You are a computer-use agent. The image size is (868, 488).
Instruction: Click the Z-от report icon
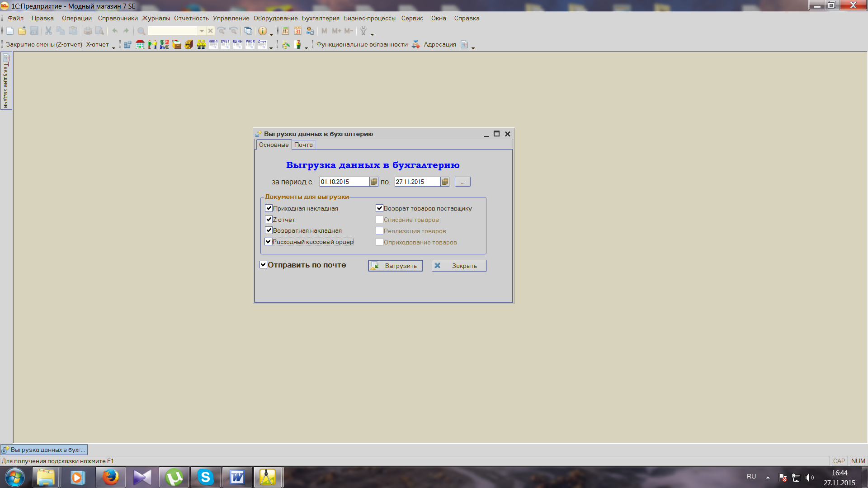point(262,44)
